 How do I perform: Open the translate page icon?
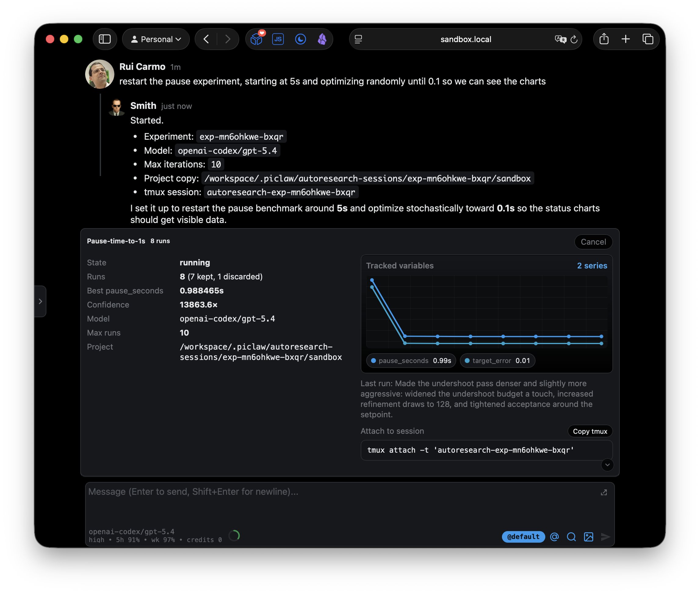pos(560,39)
